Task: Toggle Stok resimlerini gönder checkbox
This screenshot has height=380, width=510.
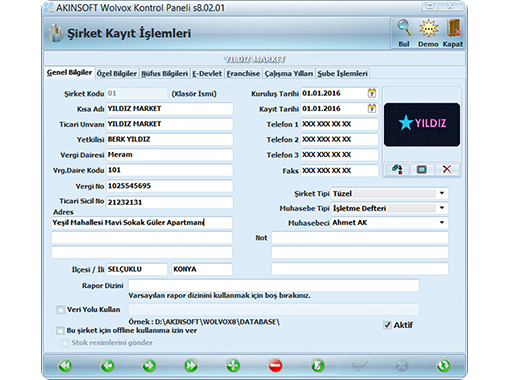Action: pyautogui.click(x=65, y=343)
